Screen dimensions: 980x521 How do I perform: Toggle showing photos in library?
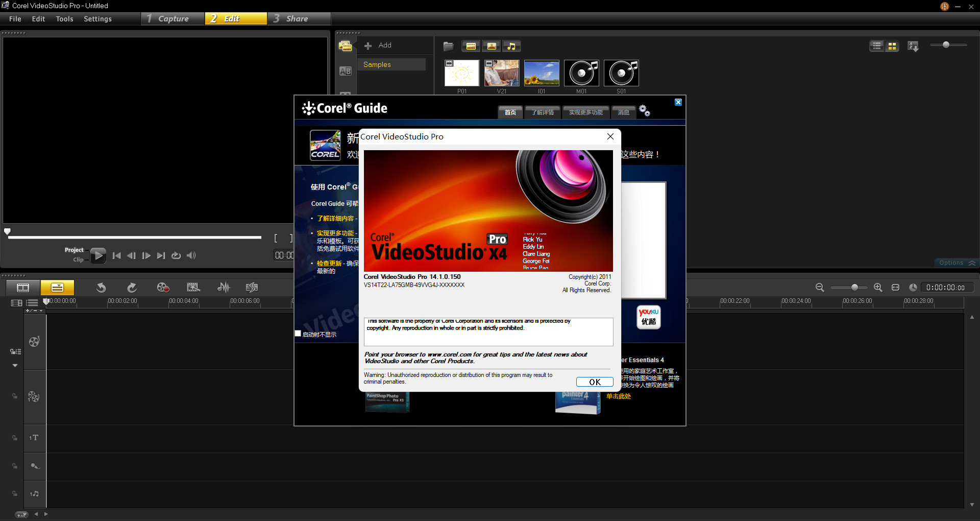(492, 46)
